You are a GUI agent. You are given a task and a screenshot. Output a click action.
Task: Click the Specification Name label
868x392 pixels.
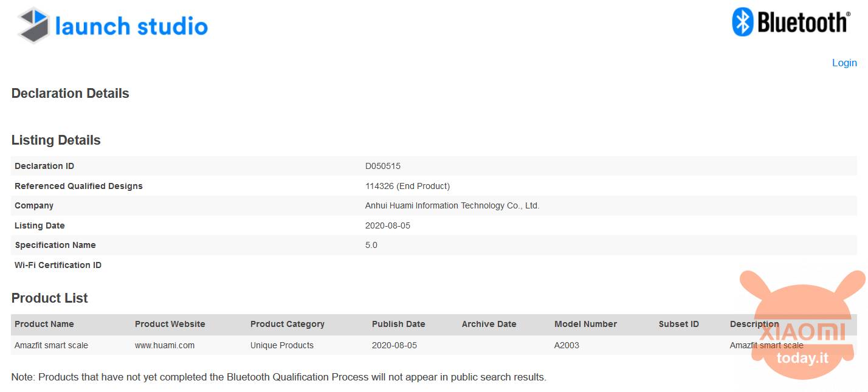tap(55, 245)
